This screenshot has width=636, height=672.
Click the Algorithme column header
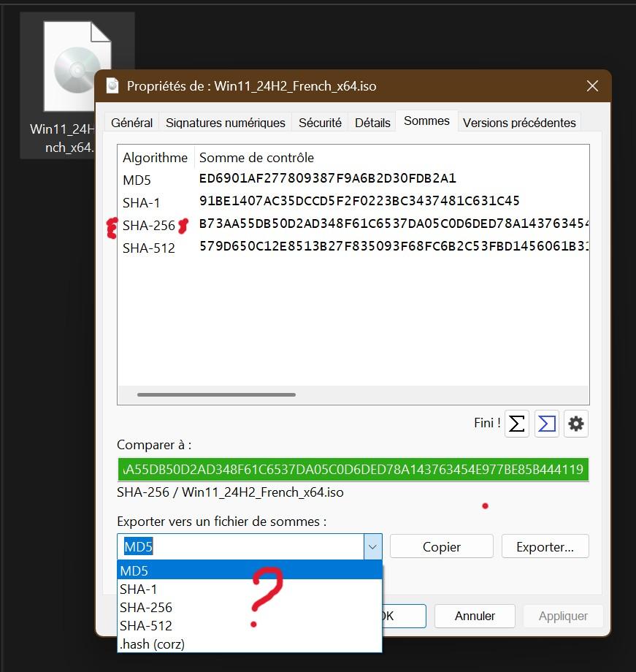click(x=155, y=157)
